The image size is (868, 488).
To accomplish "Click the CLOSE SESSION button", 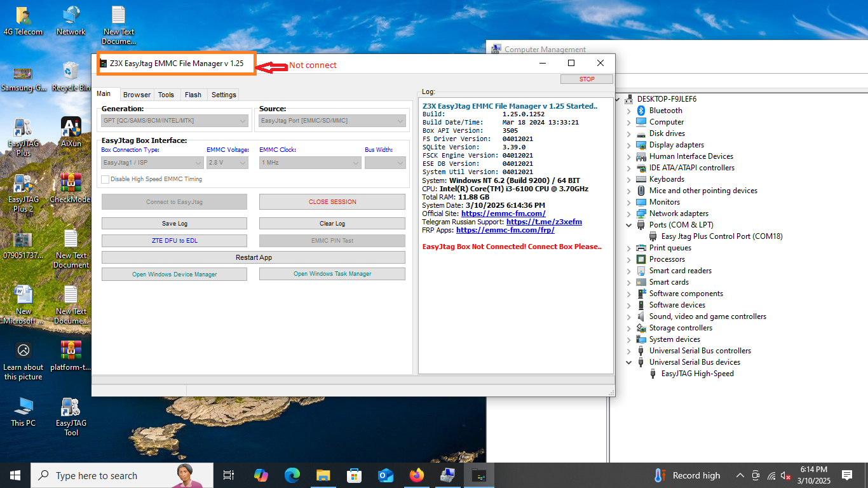I will [332, 202].
